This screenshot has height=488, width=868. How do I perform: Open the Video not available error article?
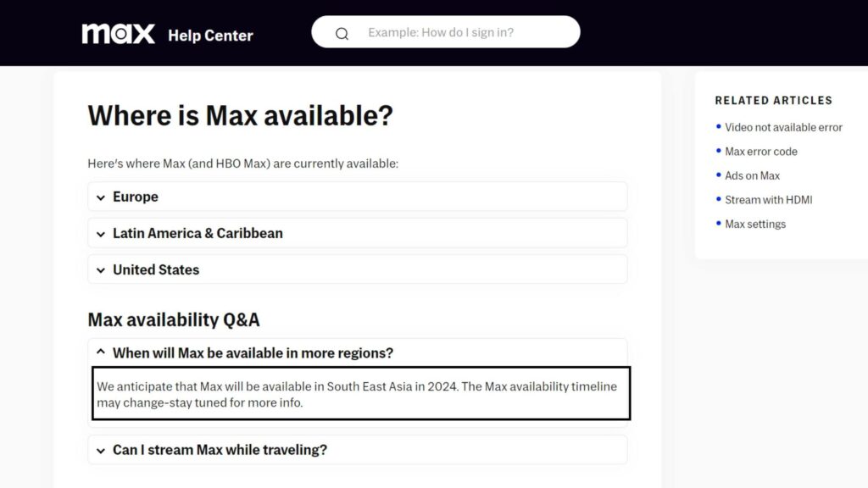[785, 127]
